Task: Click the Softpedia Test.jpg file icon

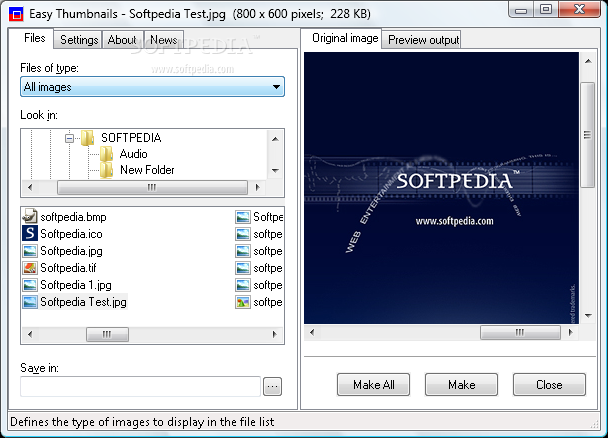Action: (30, 302)
